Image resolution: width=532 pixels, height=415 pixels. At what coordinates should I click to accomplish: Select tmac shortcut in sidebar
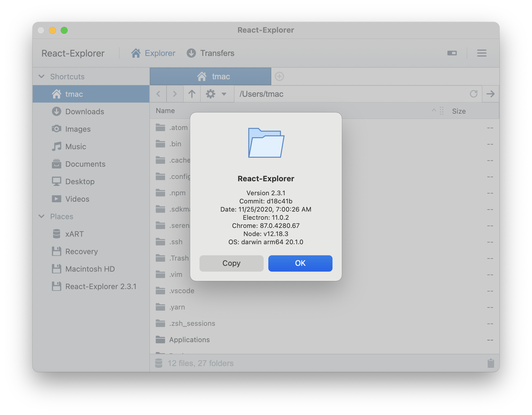point(91,94)
